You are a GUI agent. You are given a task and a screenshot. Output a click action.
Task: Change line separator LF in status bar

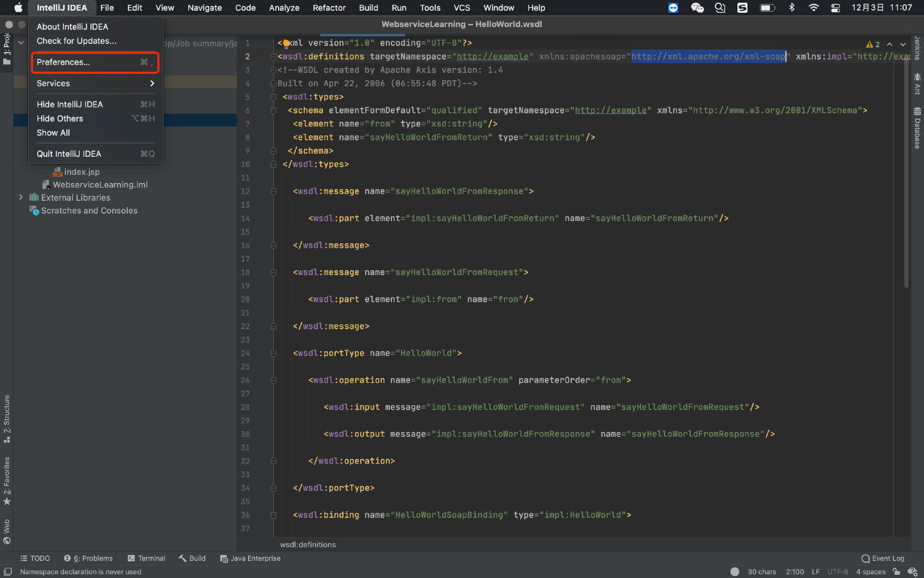tap(815, 572)
